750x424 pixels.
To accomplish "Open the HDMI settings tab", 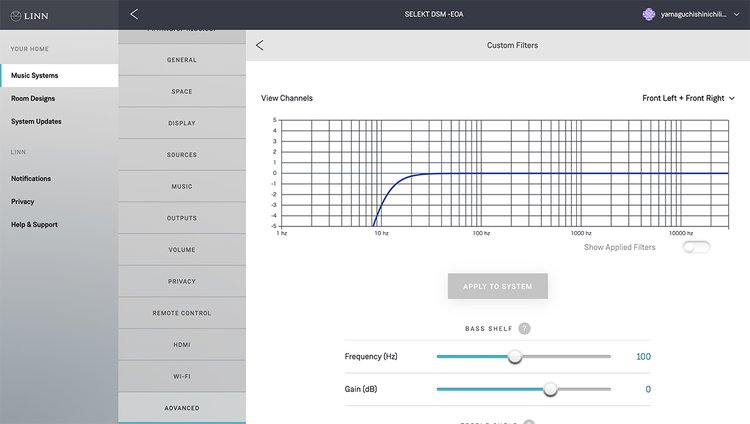I will [182, 344].
